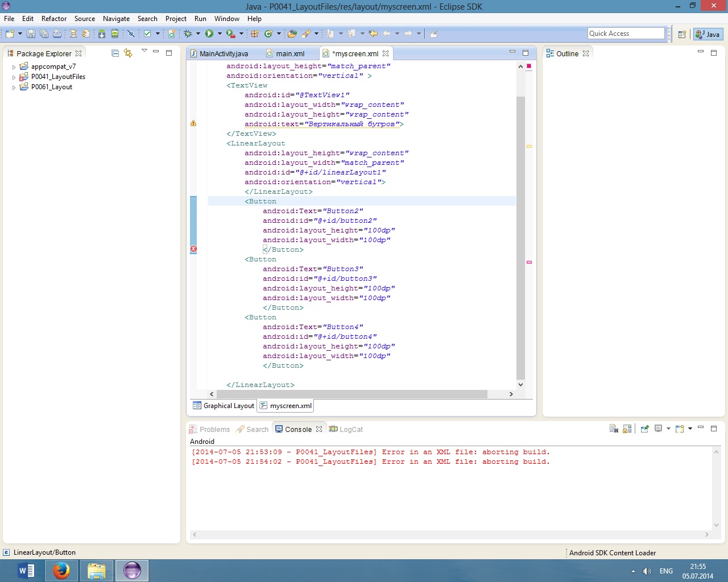The height and width of the screenshot is (582, 728).
Task: Open the Problems view tab
Action: click(209, 429)
